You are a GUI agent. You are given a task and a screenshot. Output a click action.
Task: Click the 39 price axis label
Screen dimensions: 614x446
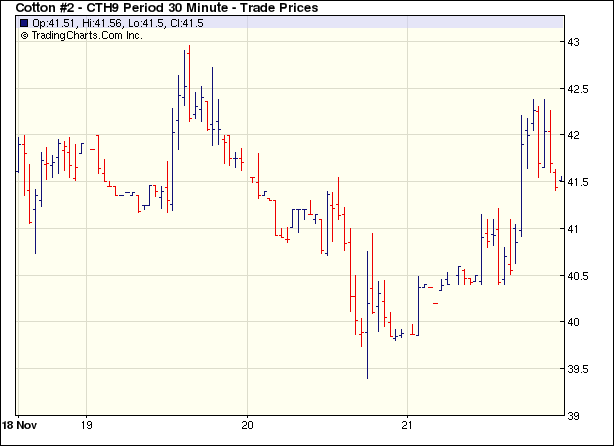(x=575, y=416)
